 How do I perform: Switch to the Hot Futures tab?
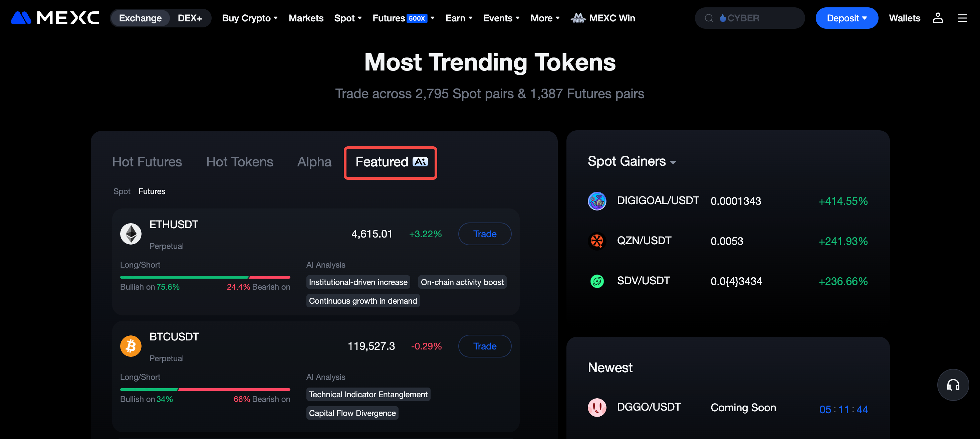pos(147,162)
